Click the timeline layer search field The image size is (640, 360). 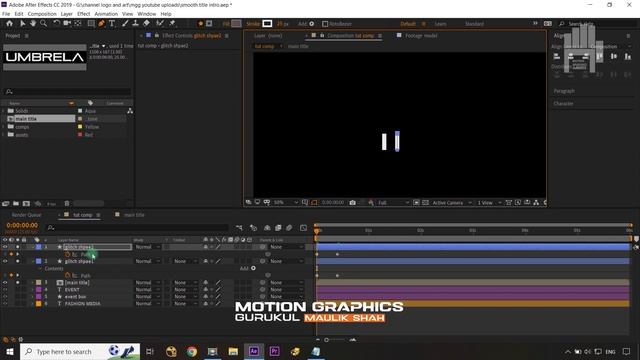pos(139,227)
